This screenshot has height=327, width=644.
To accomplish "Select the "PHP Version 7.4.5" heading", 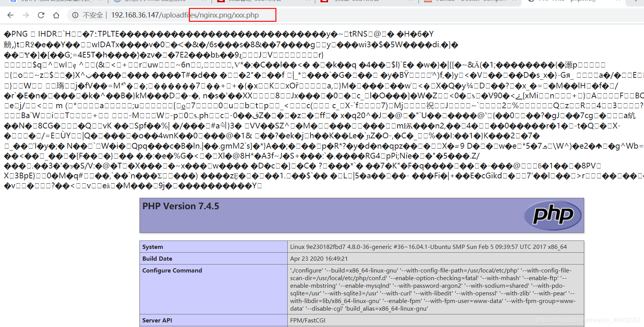I will 181,206.
